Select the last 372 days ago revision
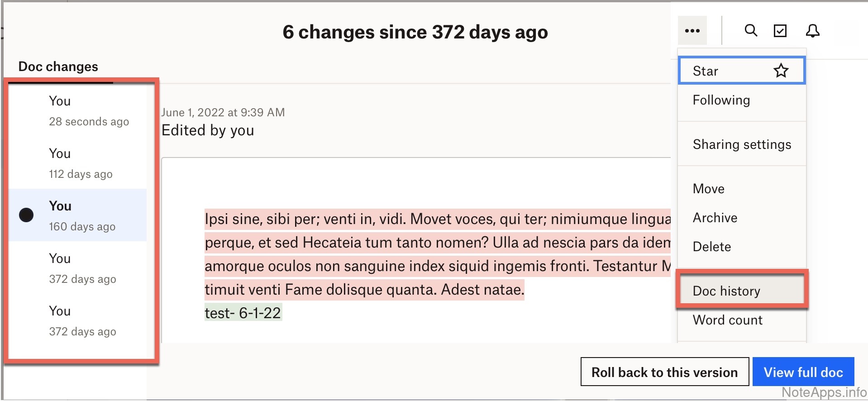 82,321
